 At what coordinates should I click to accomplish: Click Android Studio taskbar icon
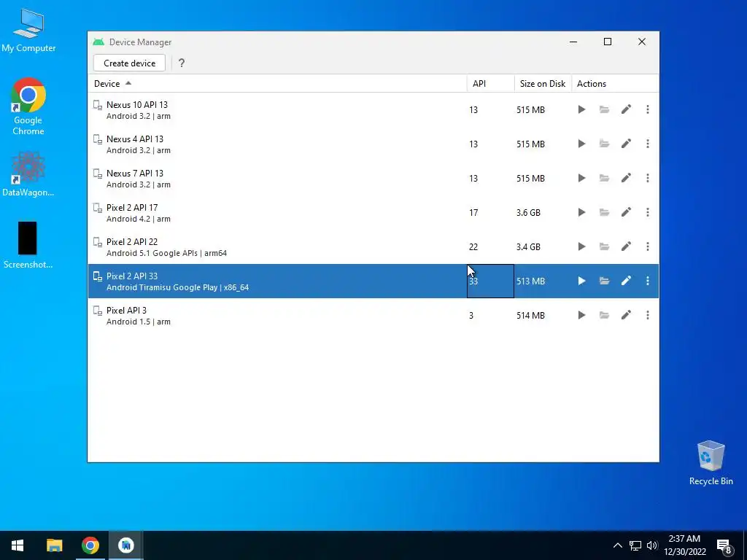click(x=125, y=545)
